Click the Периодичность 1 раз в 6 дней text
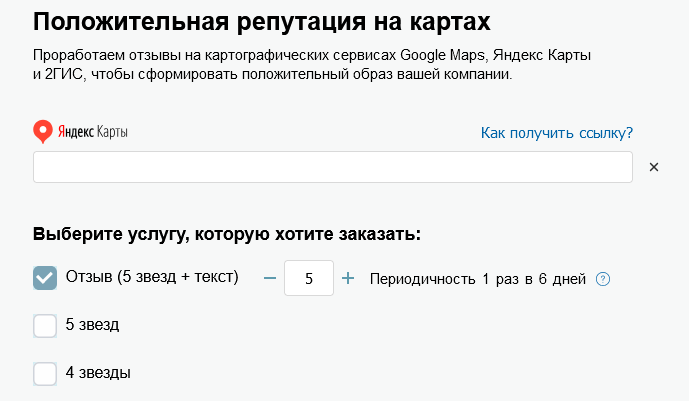This screenshot has width=689, height=401. point(477,279)
